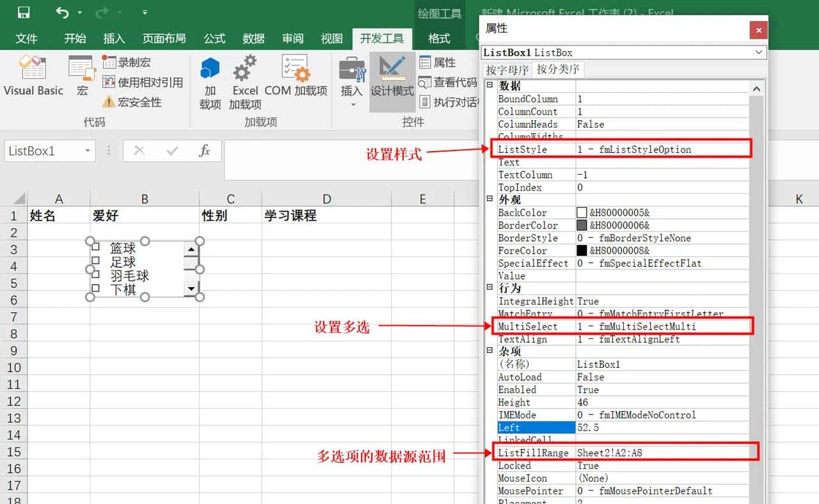This screenshot has width=819, height=504.
Task: Open COM 加载项 manager
Action: click(x=295, y=80)
